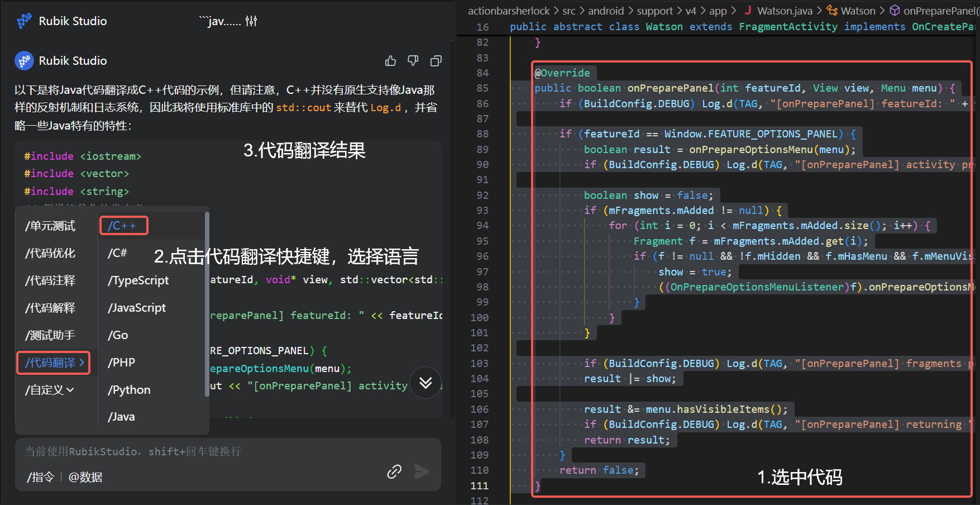
Task: Click the Rubik Studio logo in header
Action: click(24, 21)
